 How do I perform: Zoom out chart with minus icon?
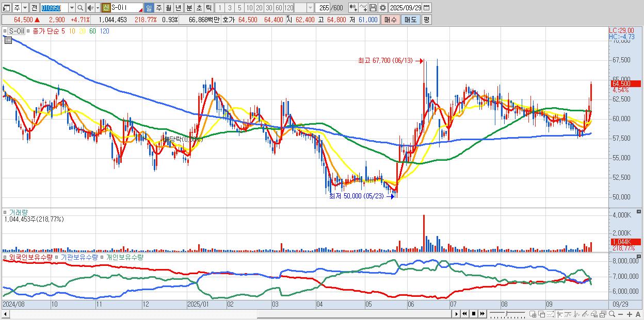621,314
